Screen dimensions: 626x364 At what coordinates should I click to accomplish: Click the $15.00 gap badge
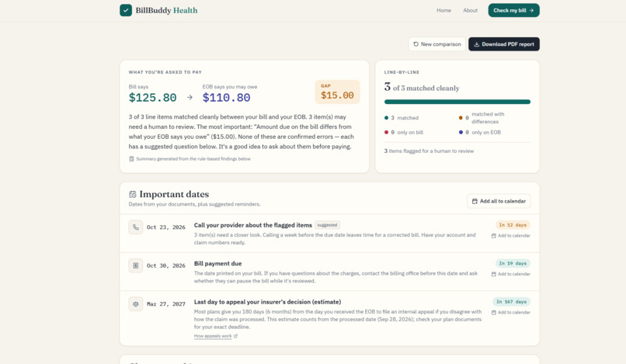coord(337,92)
